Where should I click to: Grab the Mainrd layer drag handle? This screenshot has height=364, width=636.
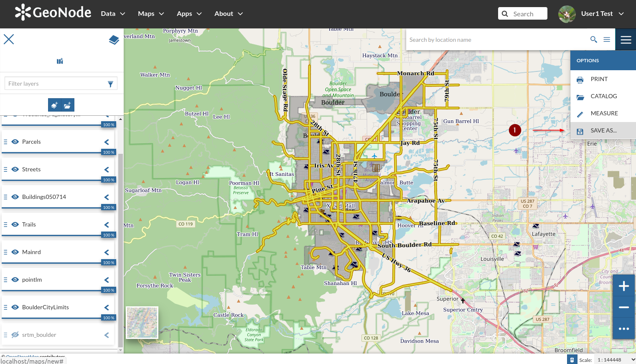5,252
